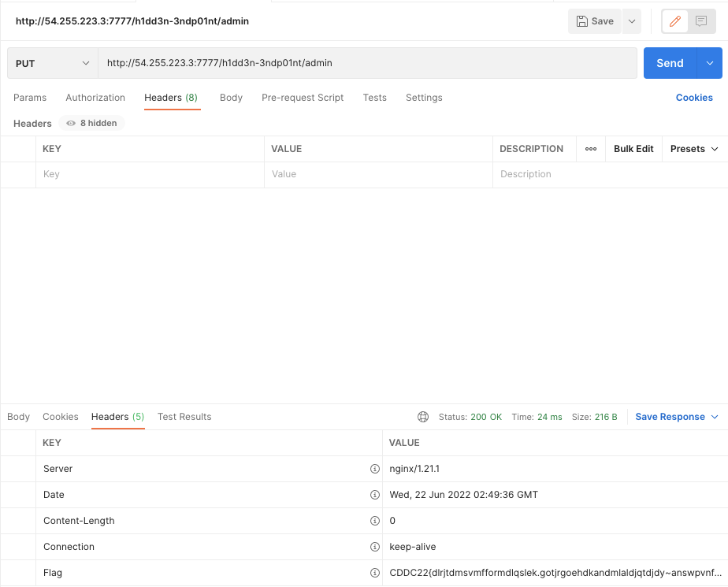
Task: Click the Connection header key
Action: pos(69,547)
